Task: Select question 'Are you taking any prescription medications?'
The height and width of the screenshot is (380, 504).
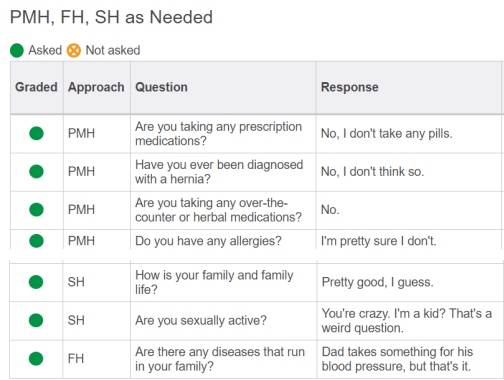Action: 218,134
